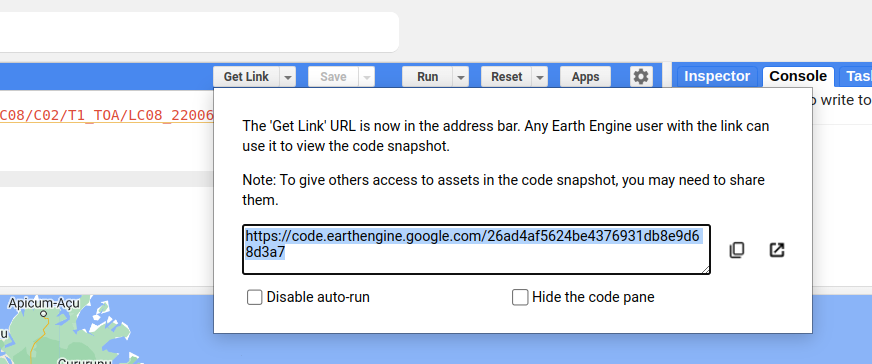This screenshot has width=872, height=364.
Task: Open link in new tab icon
Action: click(776, 250)
